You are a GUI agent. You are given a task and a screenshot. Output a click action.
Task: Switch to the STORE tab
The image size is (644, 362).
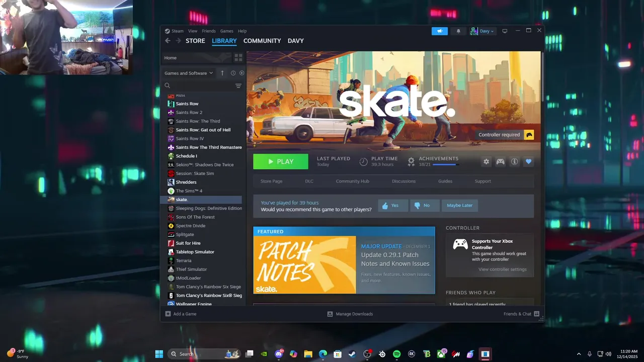195,41
